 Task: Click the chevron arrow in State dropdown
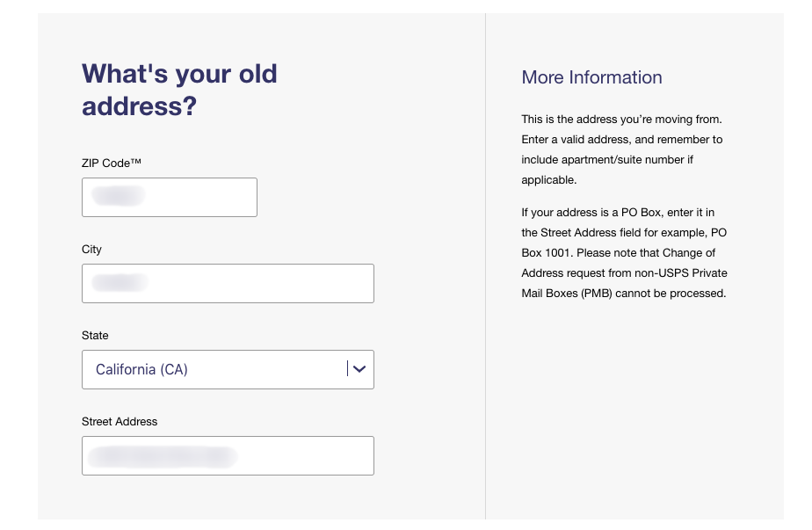359,369
